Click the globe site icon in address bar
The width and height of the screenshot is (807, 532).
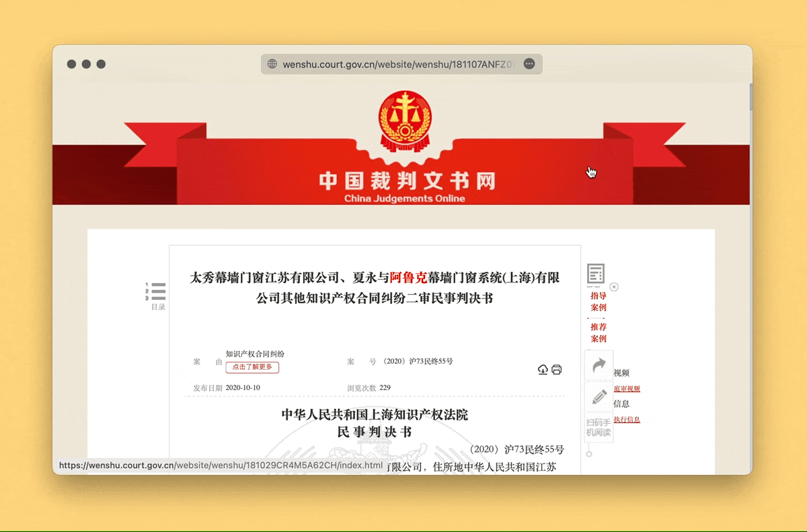pos(272,64)
